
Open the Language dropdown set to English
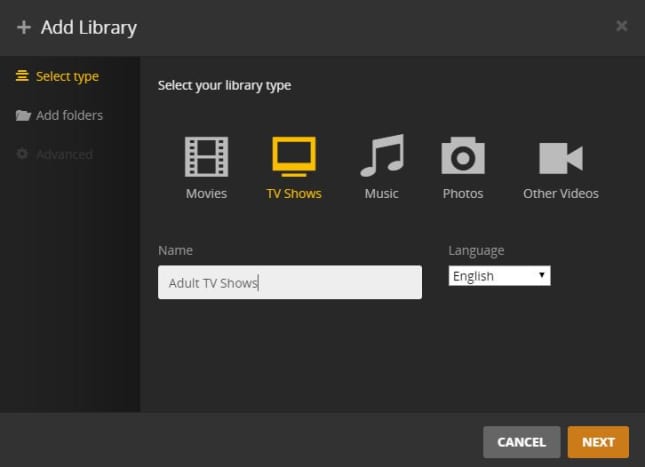click(x=499, y=276)
